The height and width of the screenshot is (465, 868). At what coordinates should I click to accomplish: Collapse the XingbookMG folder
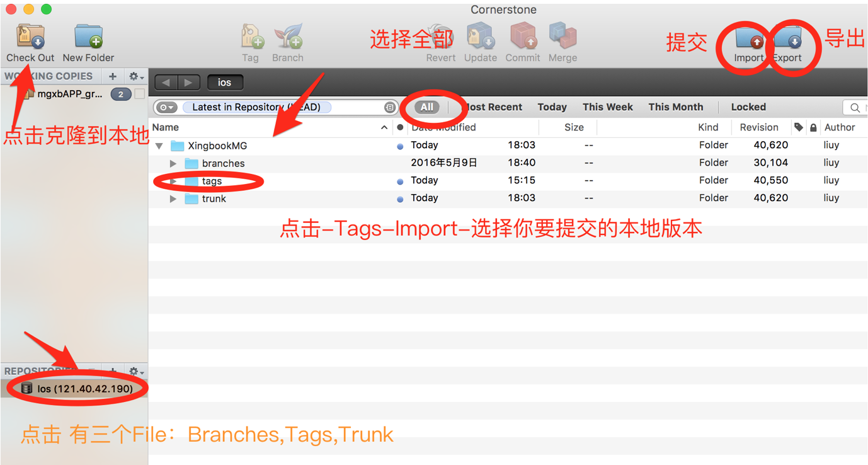coord(159,146)
